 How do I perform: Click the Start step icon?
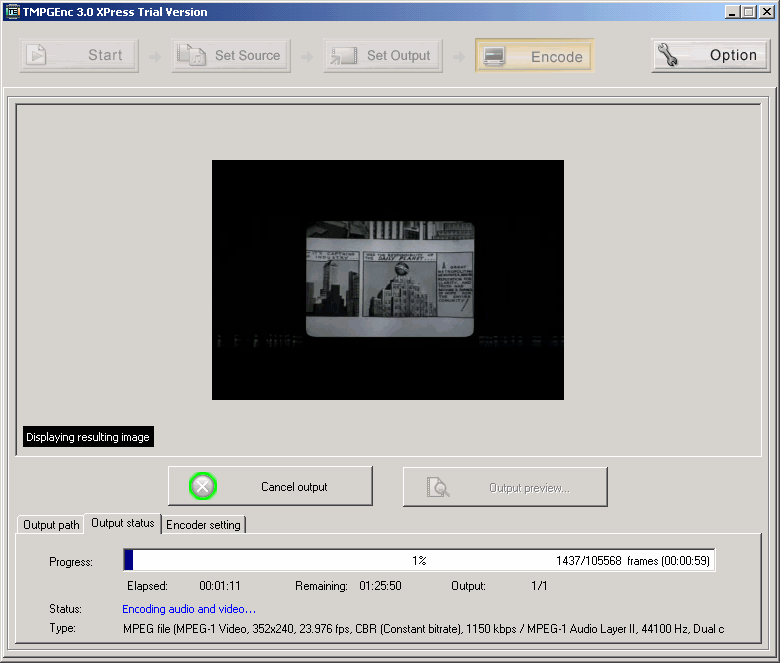(37, 56)
